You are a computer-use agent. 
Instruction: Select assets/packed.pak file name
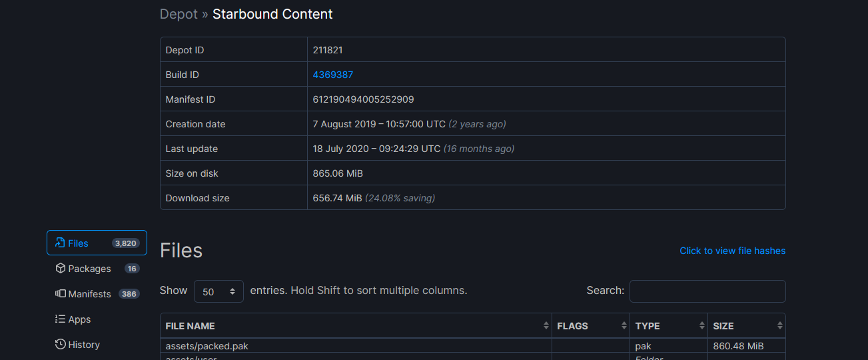(x=207, y=346)
